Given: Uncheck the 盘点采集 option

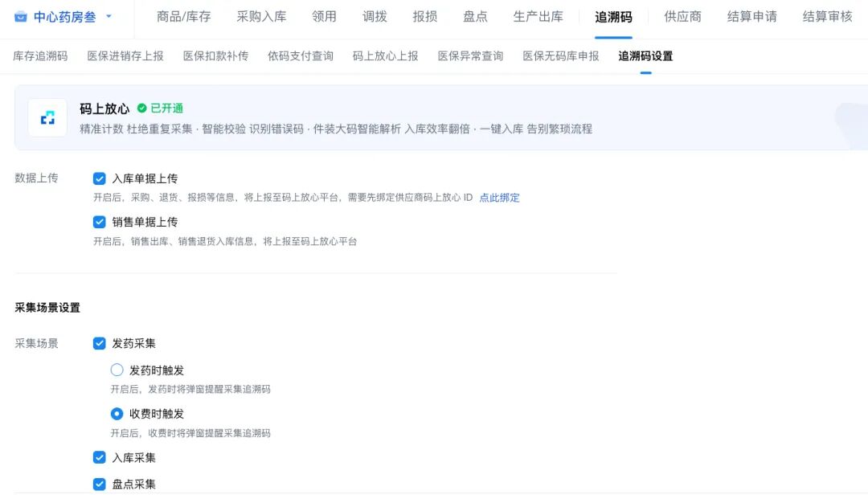Looking at the screenshot, I should point(100,485).
